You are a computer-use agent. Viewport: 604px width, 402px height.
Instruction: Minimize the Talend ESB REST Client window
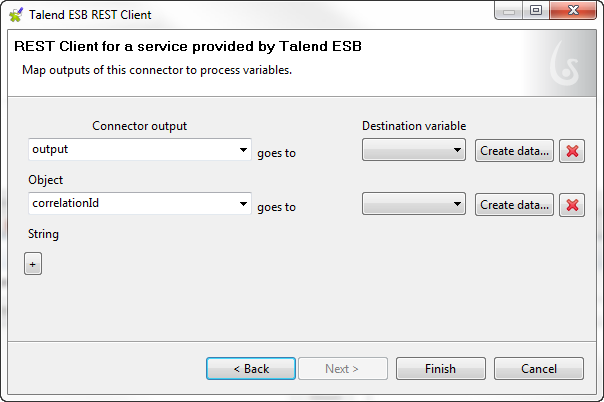coord(509,12)
